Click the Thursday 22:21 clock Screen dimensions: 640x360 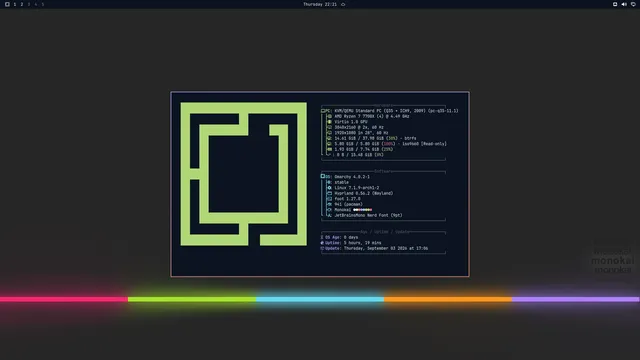pyautogui.click(x=320, y=4)
